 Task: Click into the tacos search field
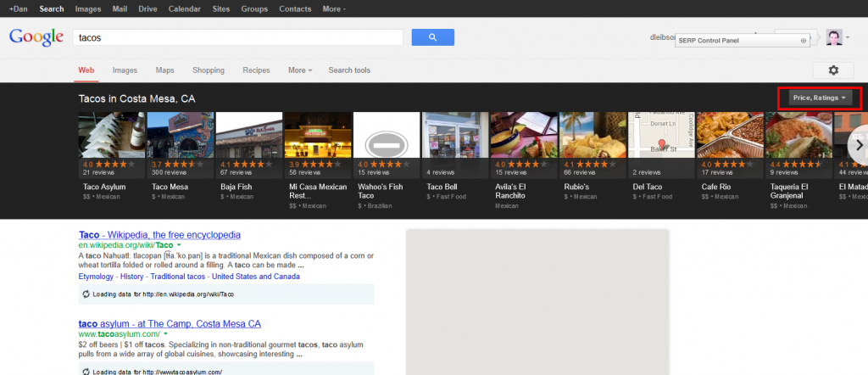237,37
